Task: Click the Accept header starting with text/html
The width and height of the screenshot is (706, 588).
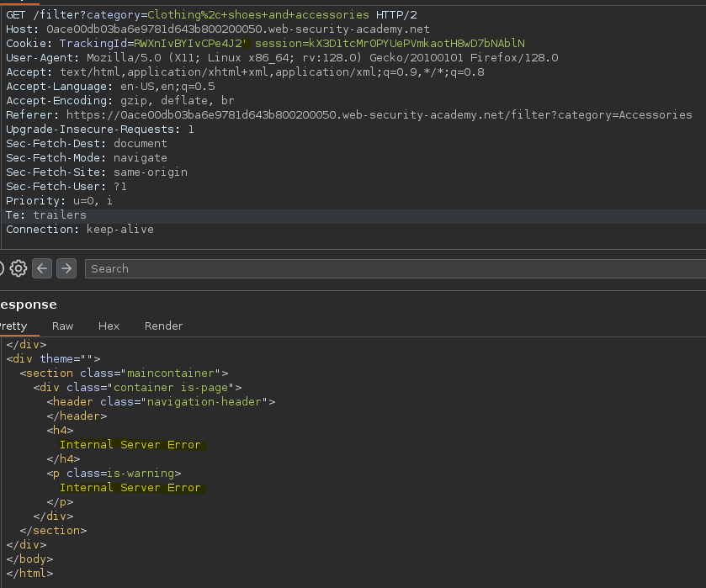Action: point(246,72)
